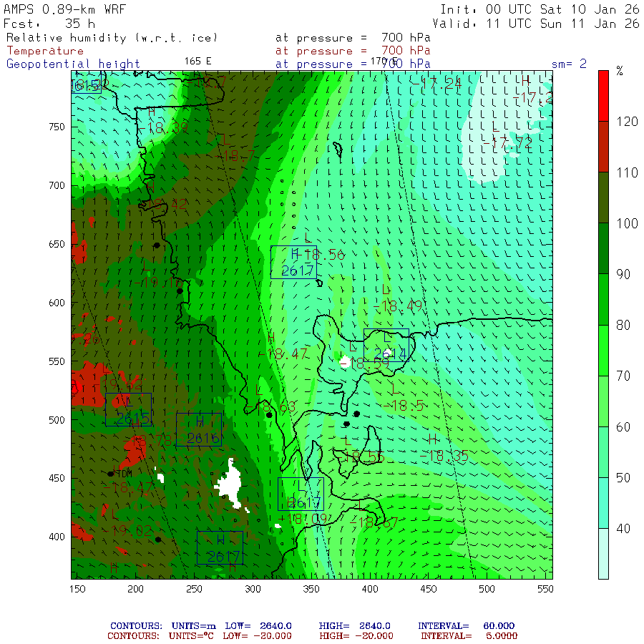Click the '250' x-axis tick label
Image resolution: width=644 pixels, height=644 pixels.
tap(194, 589)
